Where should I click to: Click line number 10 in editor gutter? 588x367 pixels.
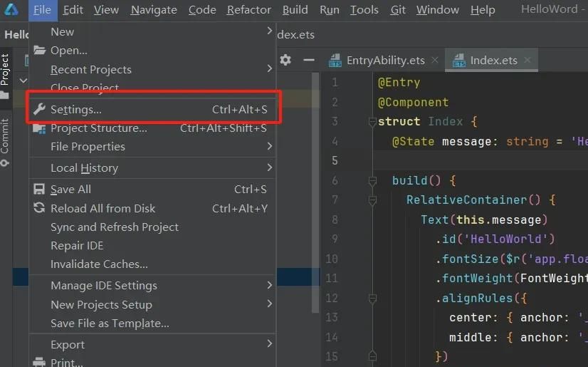pyautogui.click(x=332, y=259)
